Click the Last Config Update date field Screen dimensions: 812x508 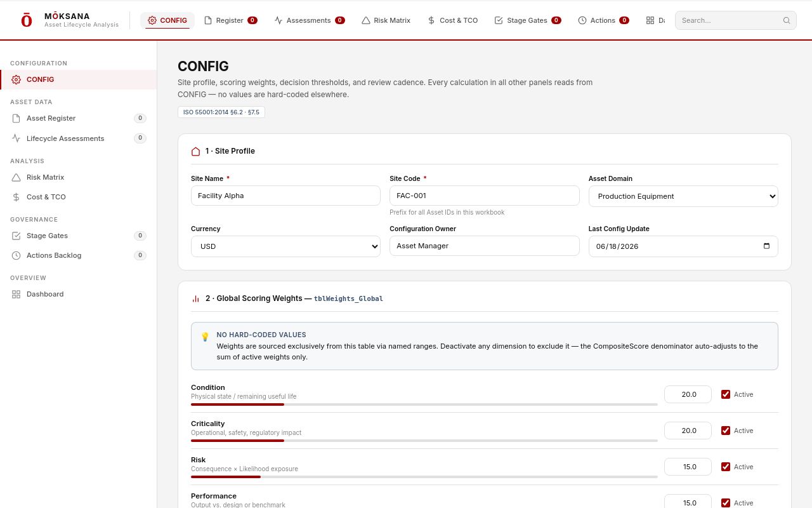click(x=683, y=246)
